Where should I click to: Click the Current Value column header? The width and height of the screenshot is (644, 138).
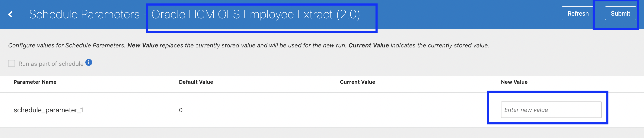[357, 82]
